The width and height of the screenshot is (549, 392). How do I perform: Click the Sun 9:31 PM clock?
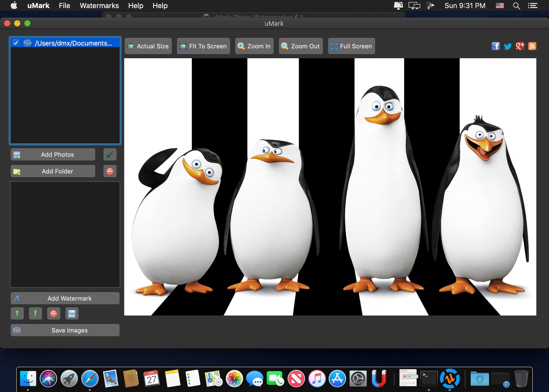[x=465, y=6]
